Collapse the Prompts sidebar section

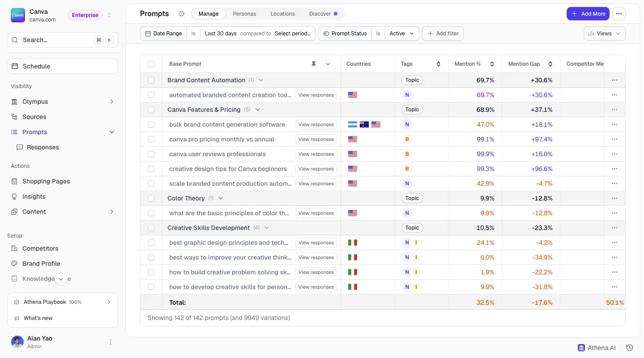(x=112, y=132)
